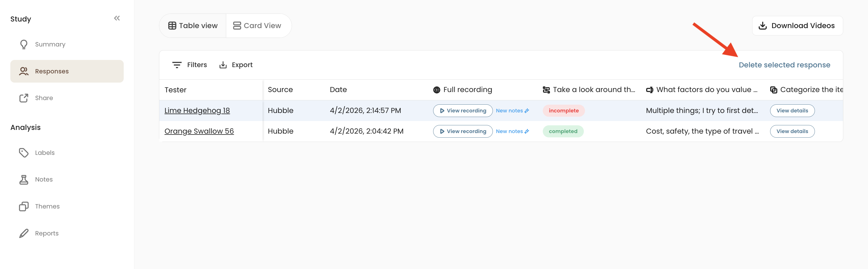This screenshot has height=269, width=868.
Task: Click the Card View rows icon
Action: [237, 26]
